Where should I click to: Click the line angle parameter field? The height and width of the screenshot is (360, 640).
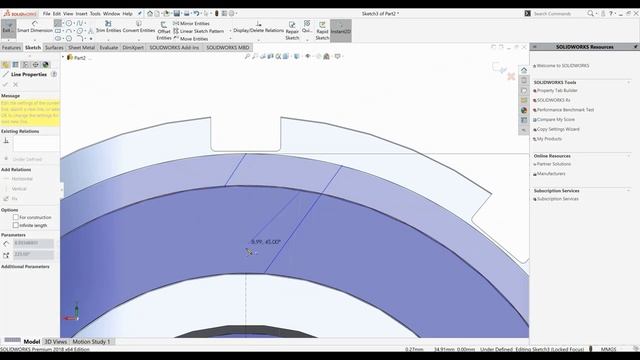[x=33, y=255]
